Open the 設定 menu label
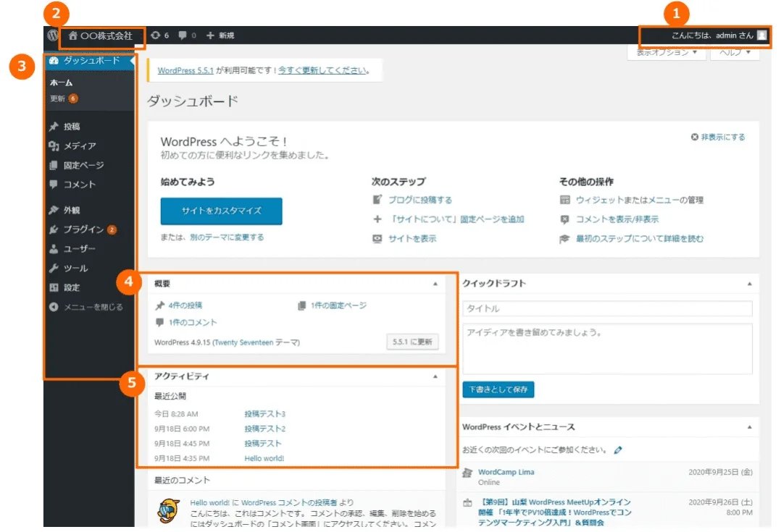The width and height of the screenshot is (781, 532). 72,287
